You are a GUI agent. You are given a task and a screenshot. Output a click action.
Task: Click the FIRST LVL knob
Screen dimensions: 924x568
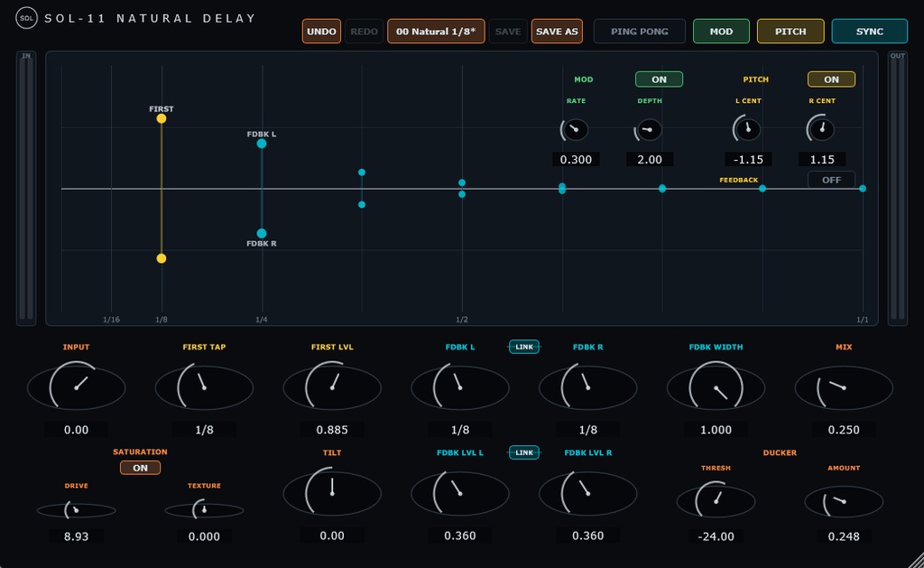(x=332, y=386)
